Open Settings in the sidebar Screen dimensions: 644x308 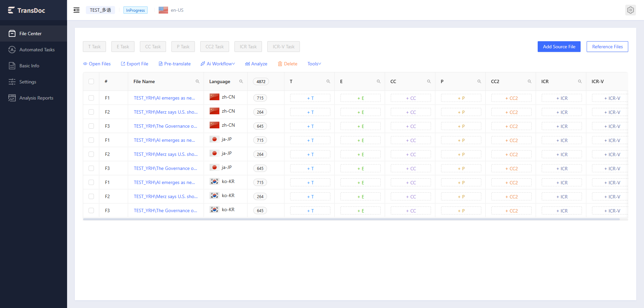tap(34, 82)
